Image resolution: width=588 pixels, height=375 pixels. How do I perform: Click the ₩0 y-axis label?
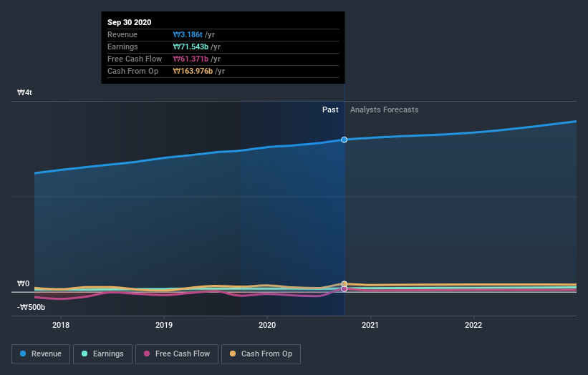pyautogui.click(x=23, y=283)
